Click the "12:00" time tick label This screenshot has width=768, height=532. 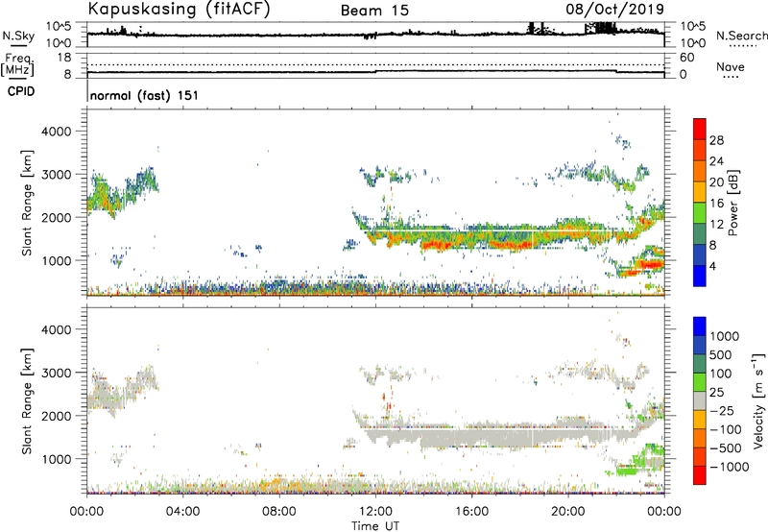pyautogui.click(x=375, y=512)
